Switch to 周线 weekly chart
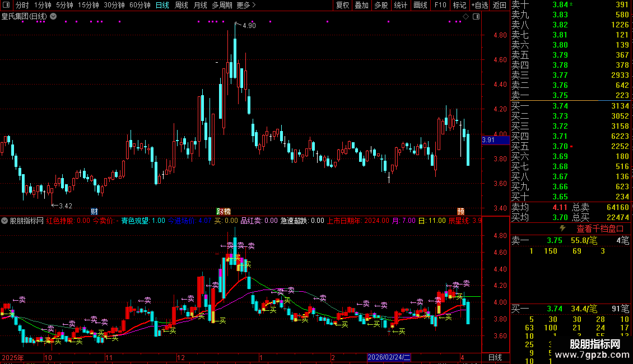 coord(181,5)
